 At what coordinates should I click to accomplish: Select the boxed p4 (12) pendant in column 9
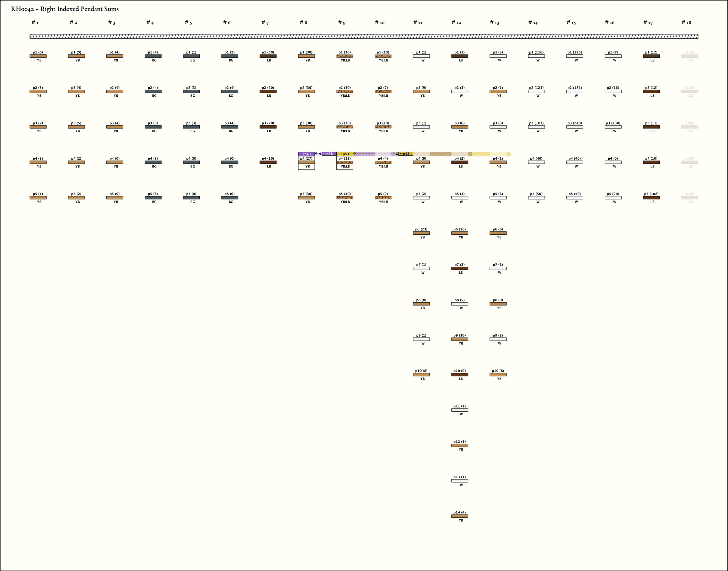coord(344,163)
